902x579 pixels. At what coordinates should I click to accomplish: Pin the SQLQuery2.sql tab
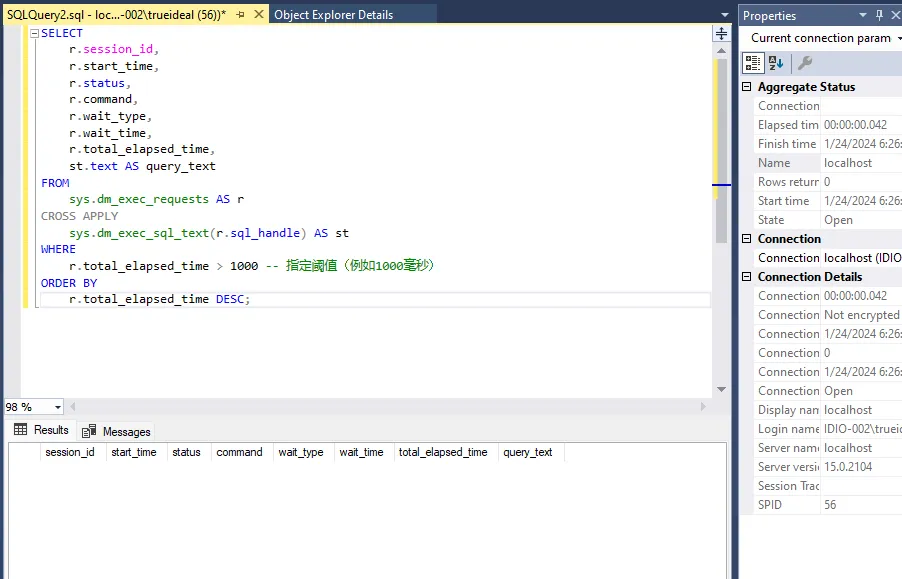click(x=241, y=15)
